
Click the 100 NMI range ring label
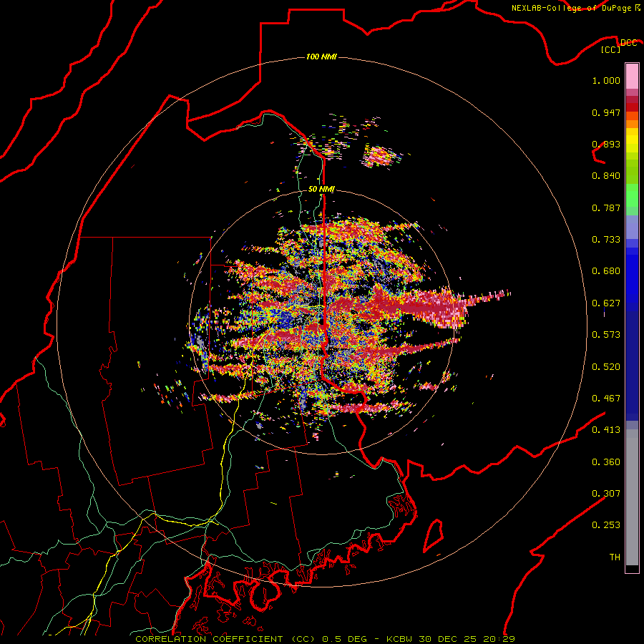click(321, 57)
